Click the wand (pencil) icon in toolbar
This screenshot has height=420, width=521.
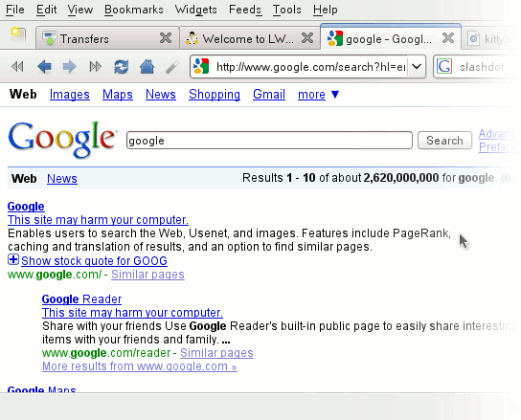172,67
